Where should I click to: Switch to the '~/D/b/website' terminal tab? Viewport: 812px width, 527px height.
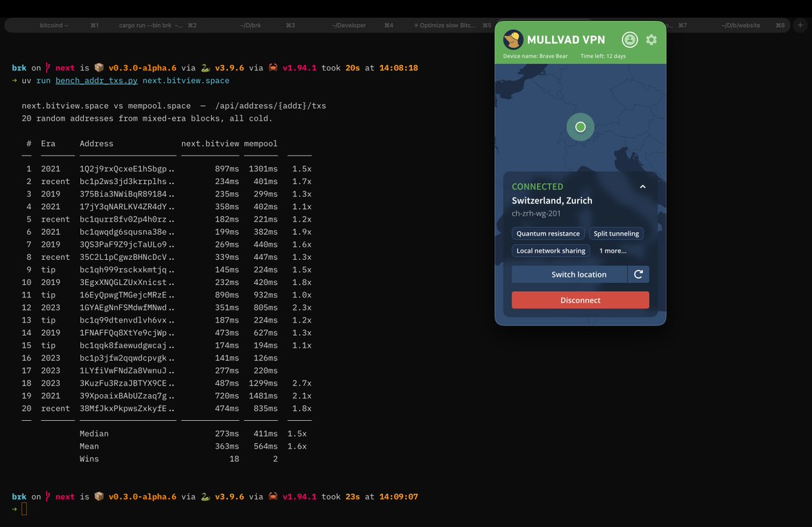[x=741, y=25]
